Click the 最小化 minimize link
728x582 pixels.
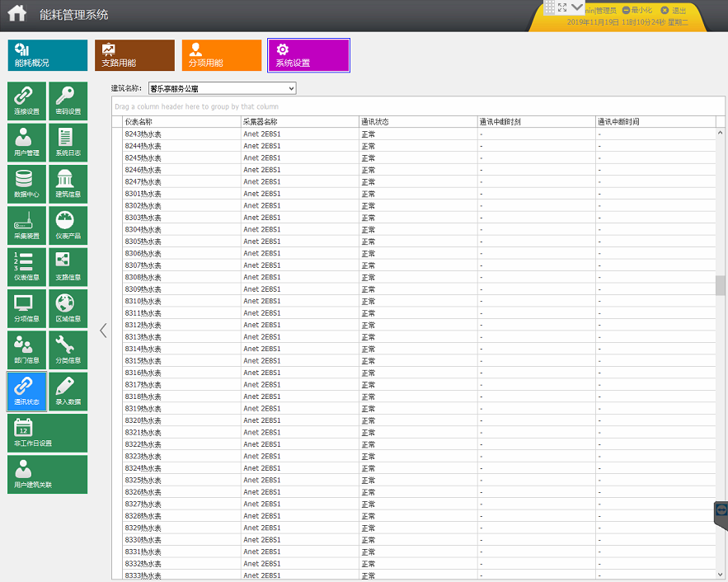[637, 10]
